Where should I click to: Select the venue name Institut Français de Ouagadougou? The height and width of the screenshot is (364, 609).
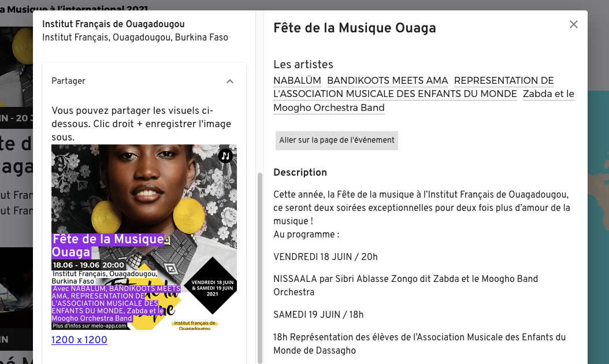click(x=113, y=24)
